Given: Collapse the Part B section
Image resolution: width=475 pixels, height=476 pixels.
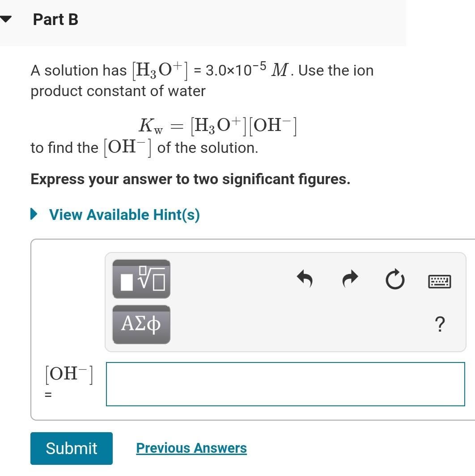Looking at the screenshot, I should (x=6, y=18).
